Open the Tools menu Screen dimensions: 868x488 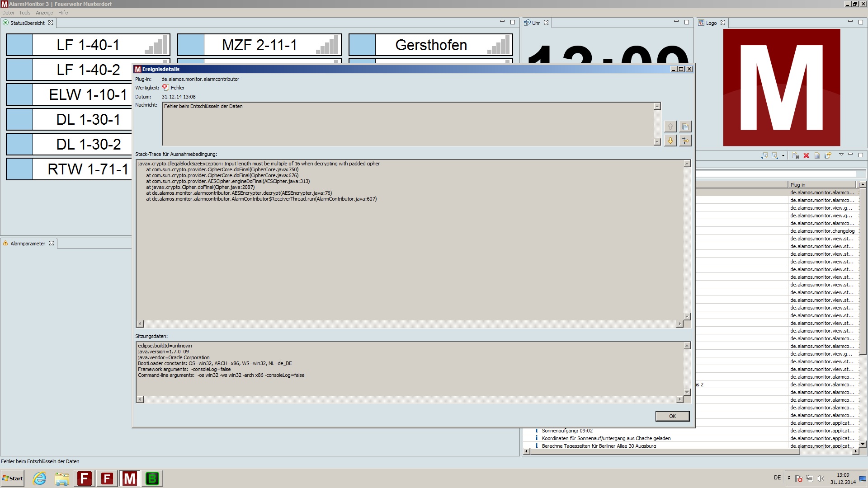tap(25, 13)
